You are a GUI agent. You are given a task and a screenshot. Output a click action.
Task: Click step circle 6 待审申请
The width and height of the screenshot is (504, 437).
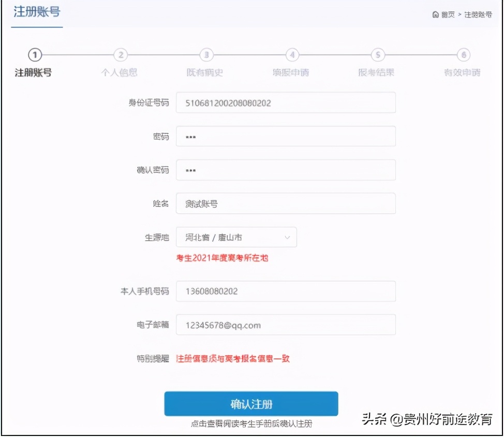click(x=464, y=55)
